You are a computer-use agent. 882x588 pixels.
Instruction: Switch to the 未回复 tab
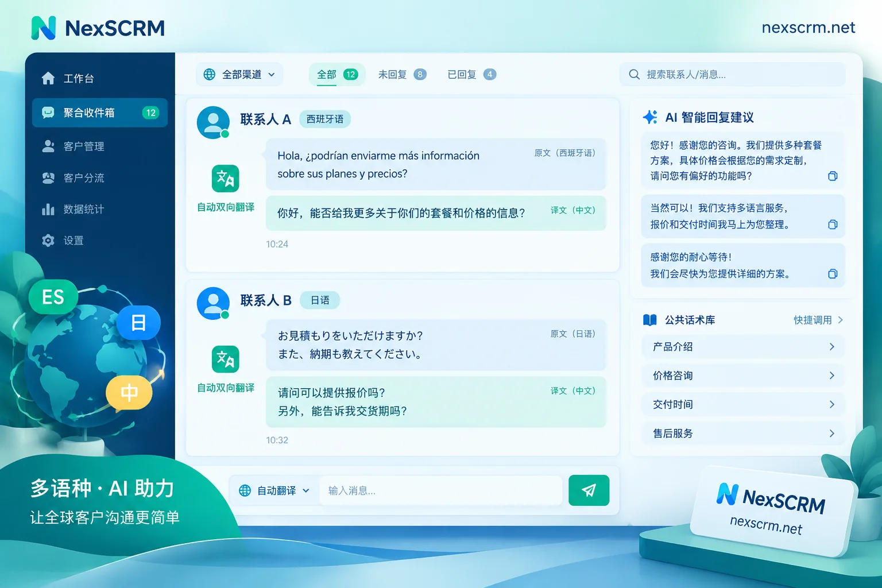click(402, 75)
